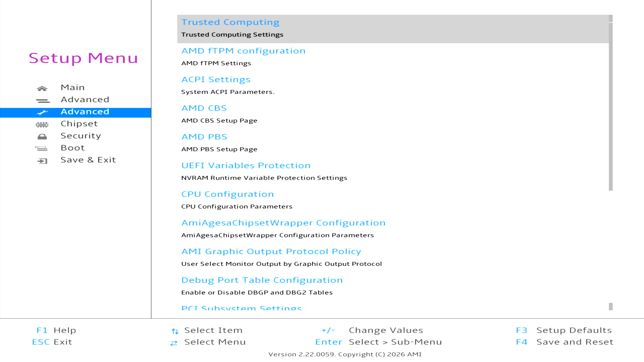Click the house icon beside Main

(x=42, y=88)
